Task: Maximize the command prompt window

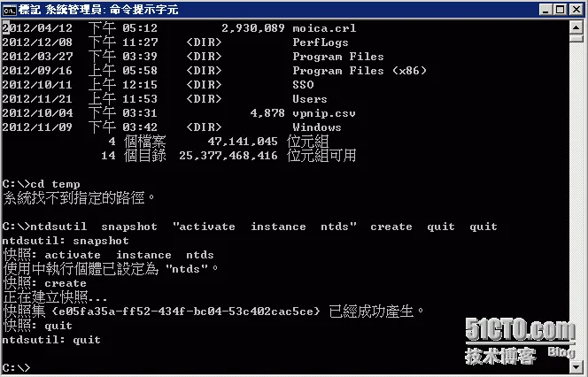Action: (561, 10)
